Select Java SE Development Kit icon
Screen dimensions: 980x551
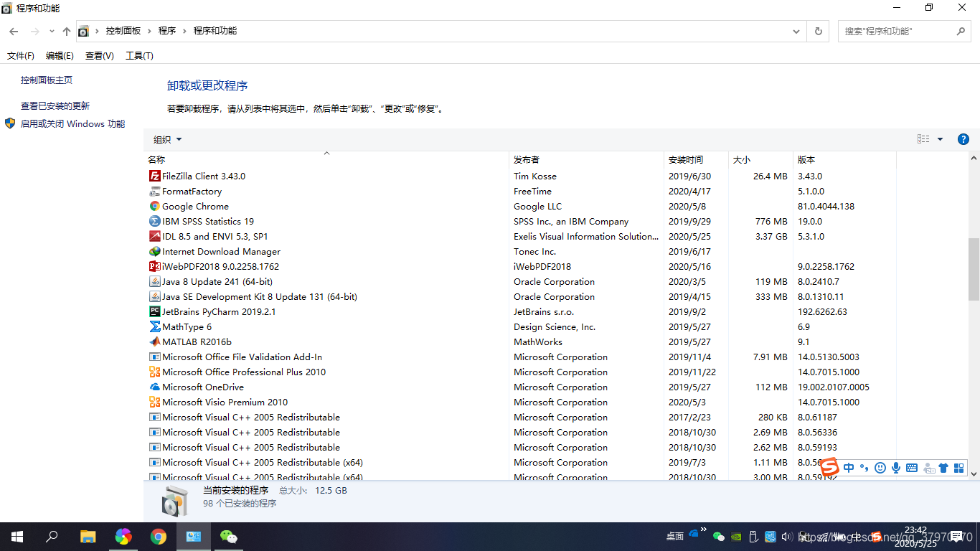click(x=154, y=296)
